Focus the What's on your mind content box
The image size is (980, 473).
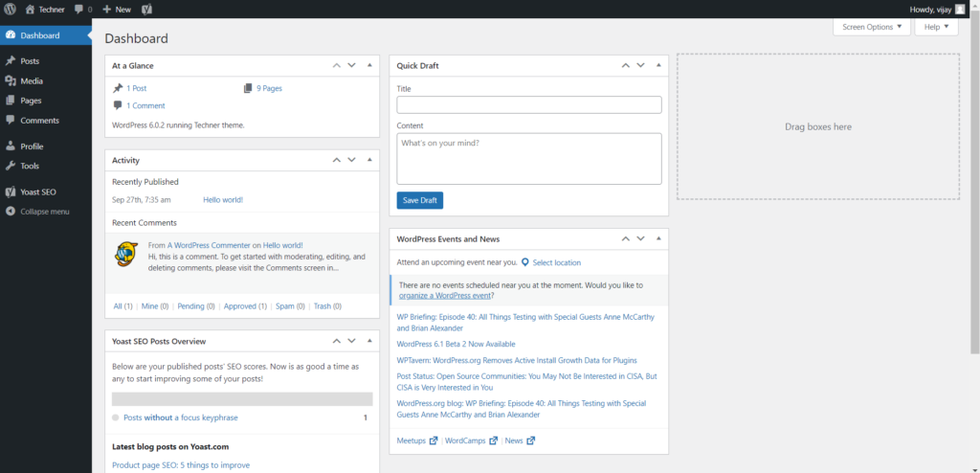coord(528,158)
